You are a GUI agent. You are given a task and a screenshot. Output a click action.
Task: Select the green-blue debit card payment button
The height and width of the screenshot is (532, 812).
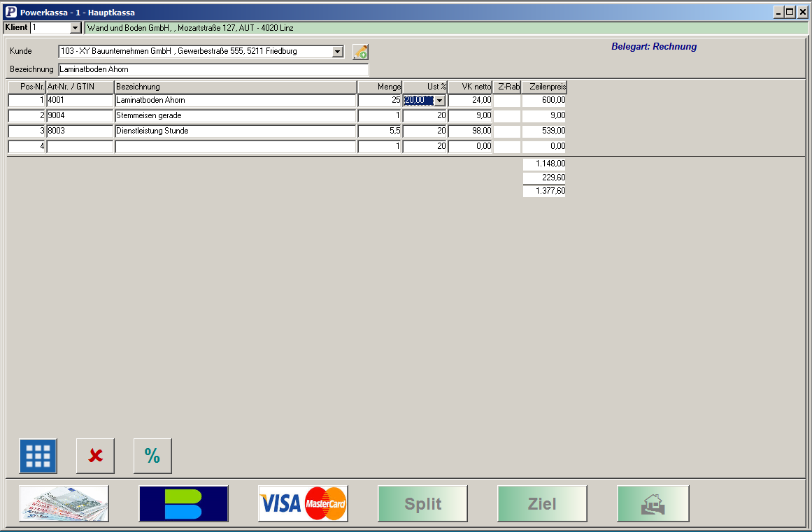183,503
